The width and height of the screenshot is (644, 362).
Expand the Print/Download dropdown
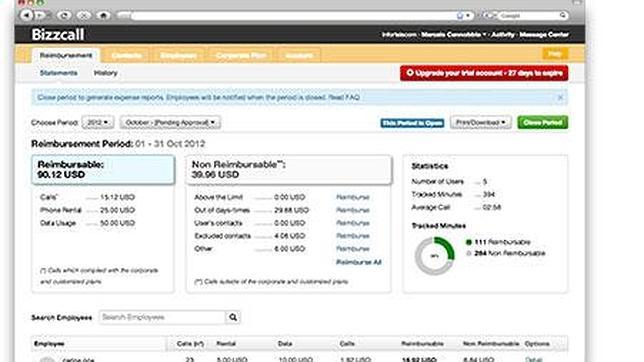(481, 122)
